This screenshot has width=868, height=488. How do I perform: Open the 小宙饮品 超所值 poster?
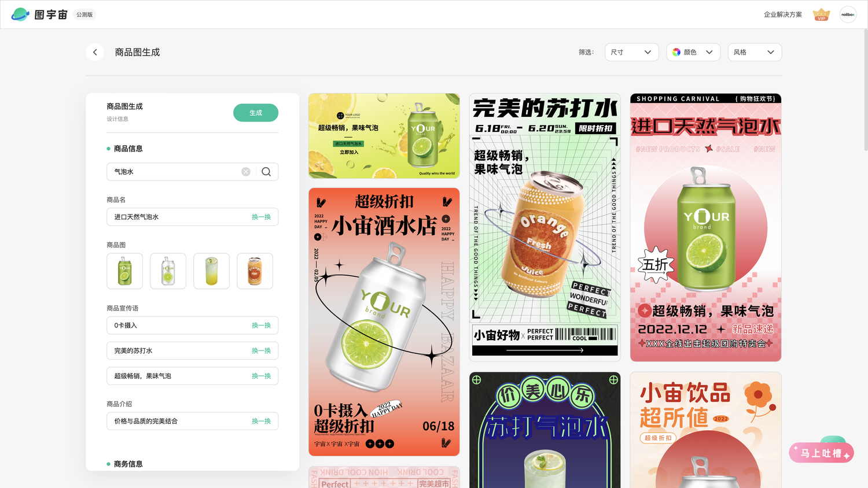pos(706,430)
